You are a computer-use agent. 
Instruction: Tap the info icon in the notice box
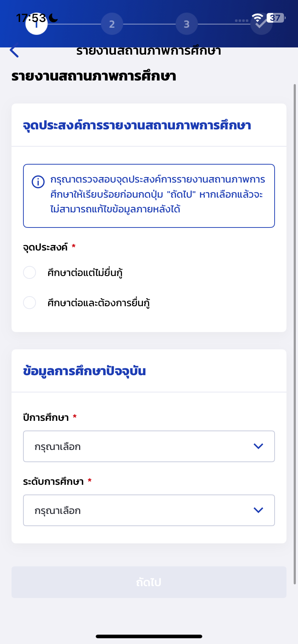pos(38,182)
